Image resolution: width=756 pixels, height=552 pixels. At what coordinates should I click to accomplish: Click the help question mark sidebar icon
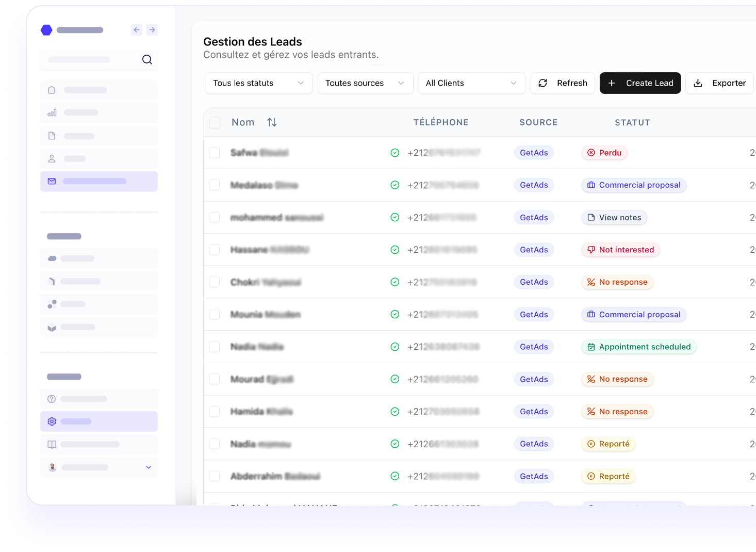(52, 399)
